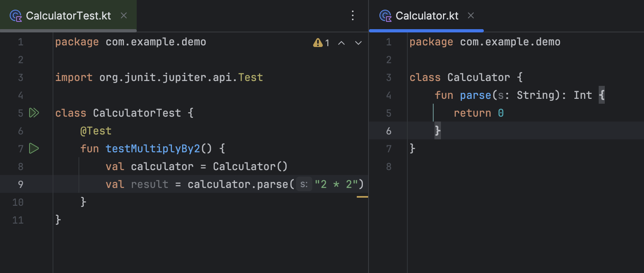This screenshot has height=273, width=644.
Task: Open editor tab options three-dot menu
Action: click(353, 16)
